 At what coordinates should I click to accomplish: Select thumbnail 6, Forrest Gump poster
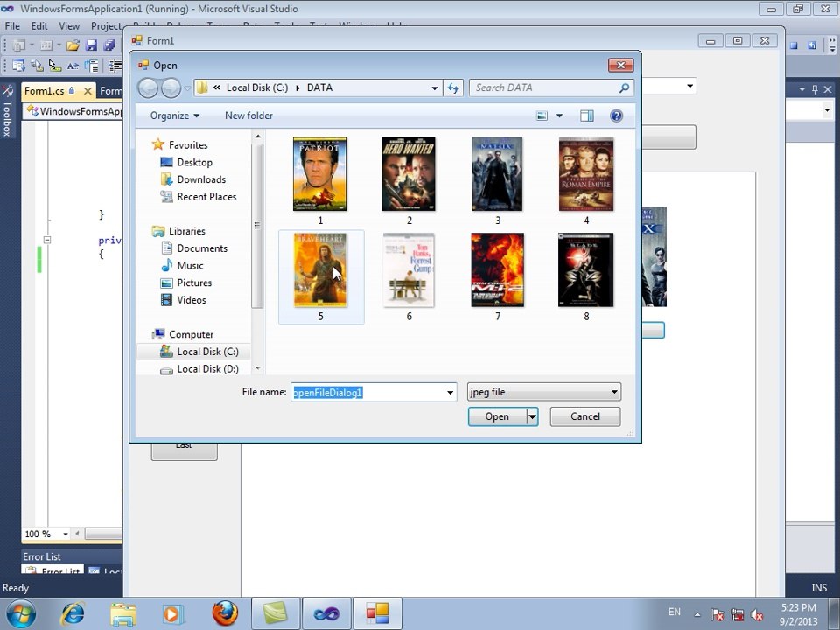click(409, 270)
